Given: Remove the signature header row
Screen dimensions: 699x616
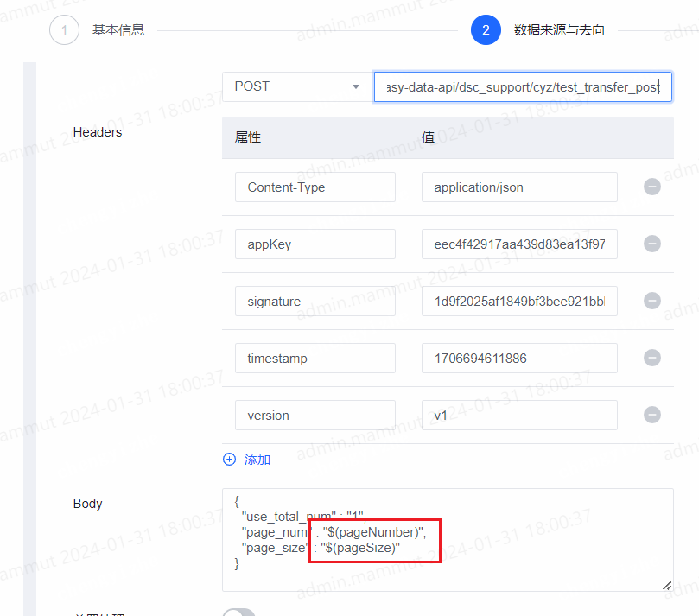Looking at the screenshot, I should [651, 301].
